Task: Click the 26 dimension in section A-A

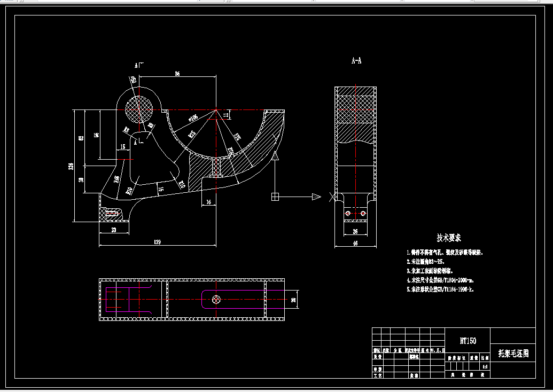Action: (x=355, y=231)
